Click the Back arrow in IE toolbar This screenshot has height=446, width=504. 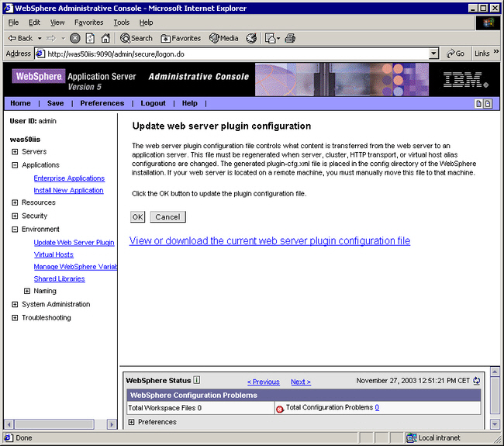pos(20,38)
